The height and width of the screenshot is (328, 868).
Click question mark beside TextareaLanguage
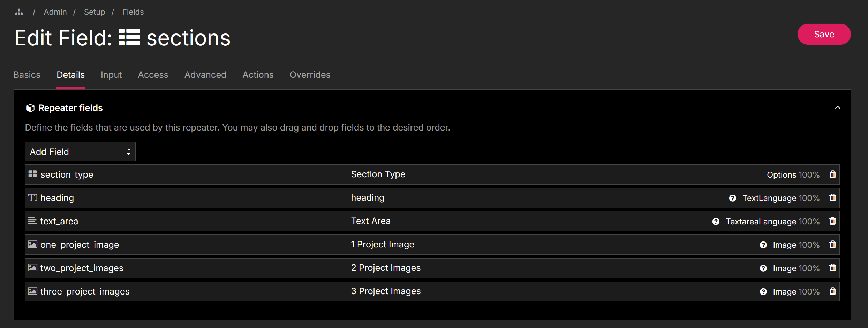click(716, 222)
